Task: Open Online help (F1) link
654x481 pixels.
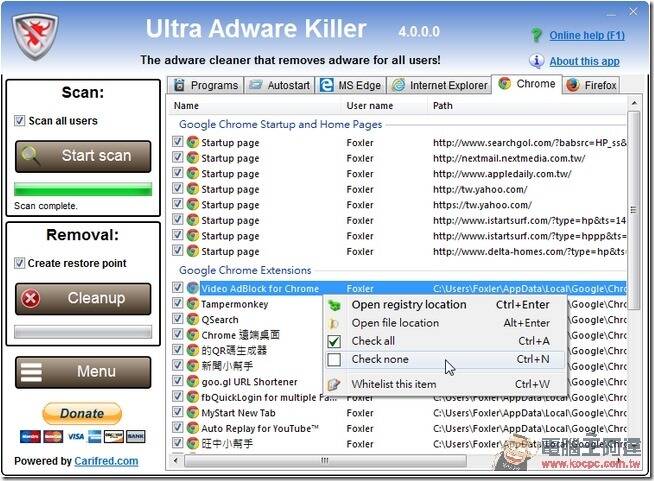Action: pos(587,35)
